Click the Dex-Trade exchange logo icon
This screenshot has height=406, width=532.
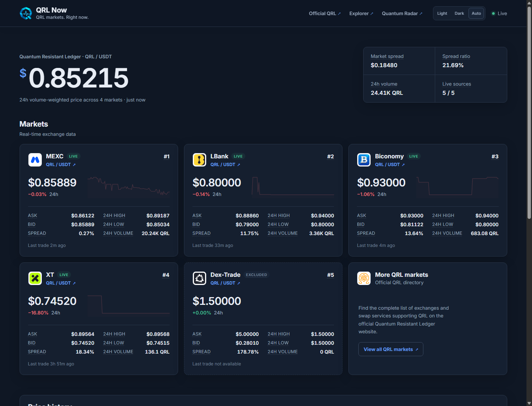pyautogui.click(x=199, y=278)
